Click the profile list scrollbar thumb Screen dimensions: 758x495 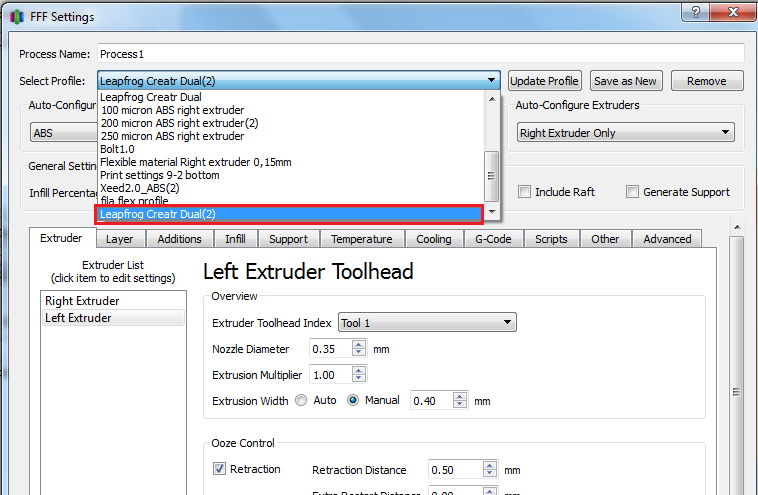pos(491,176)
